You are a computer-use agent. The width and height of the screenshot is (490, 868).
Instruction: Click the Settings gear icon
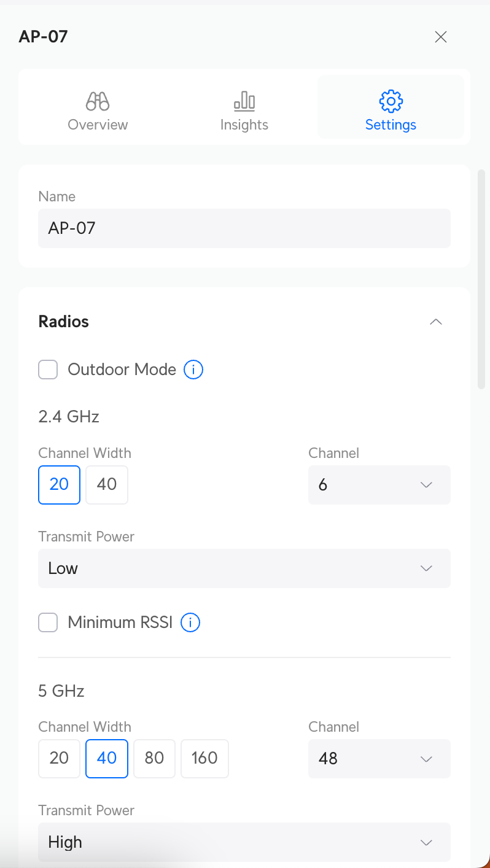[x=391, y=101]
